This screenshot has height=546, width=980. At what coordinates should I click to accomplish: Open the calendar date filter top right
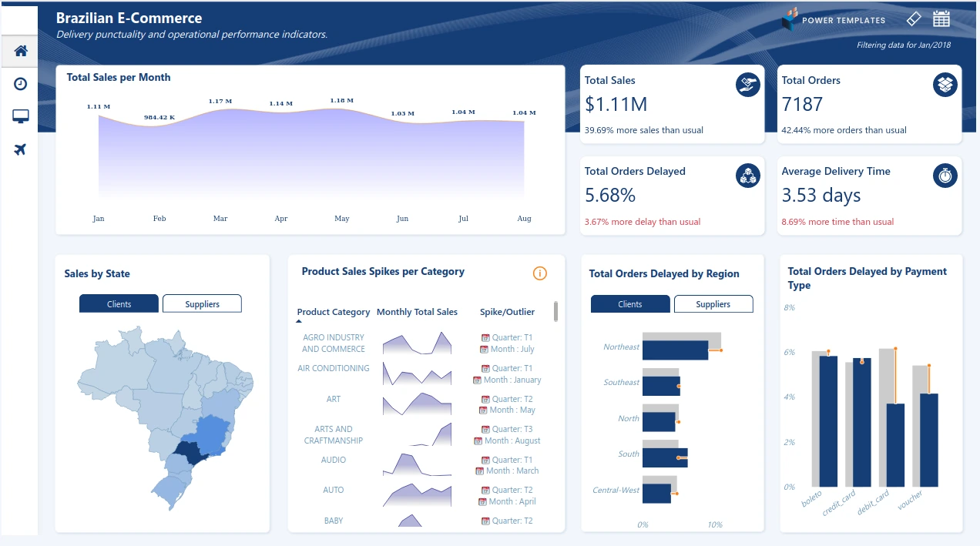coord(941,18)
